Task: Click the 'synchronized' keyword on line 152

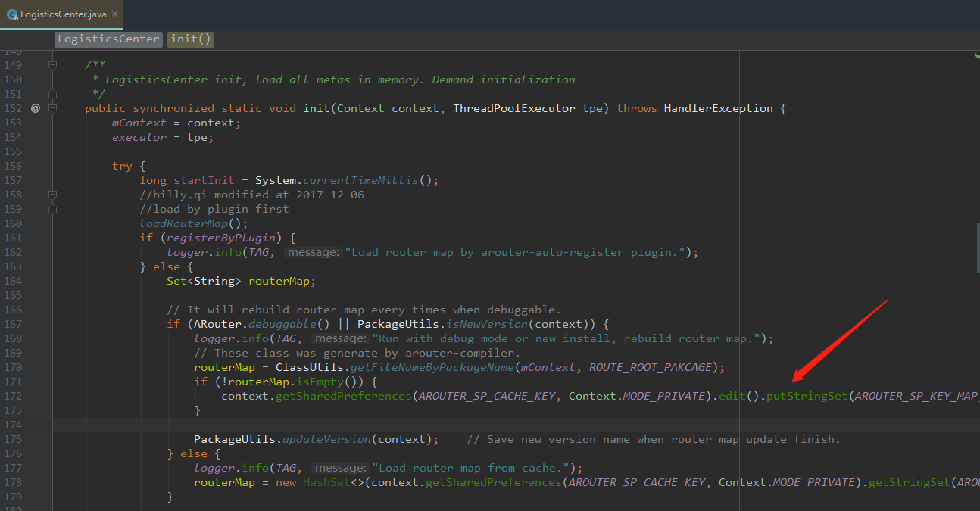Action: (x=173, y=108)
